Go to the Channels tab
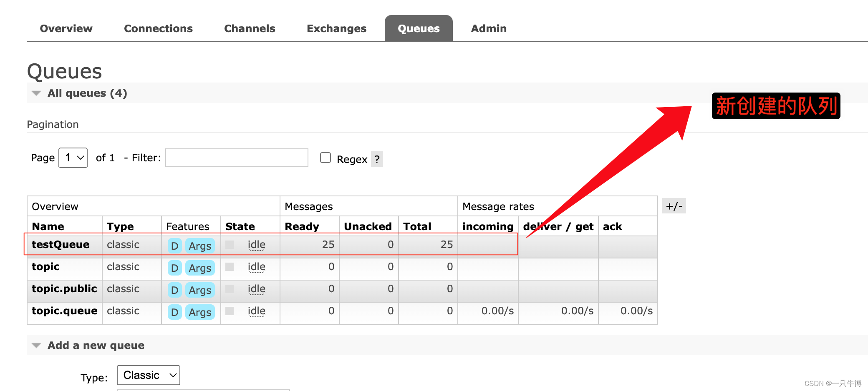This screenshot has height=391, width=868. point(250,28)
